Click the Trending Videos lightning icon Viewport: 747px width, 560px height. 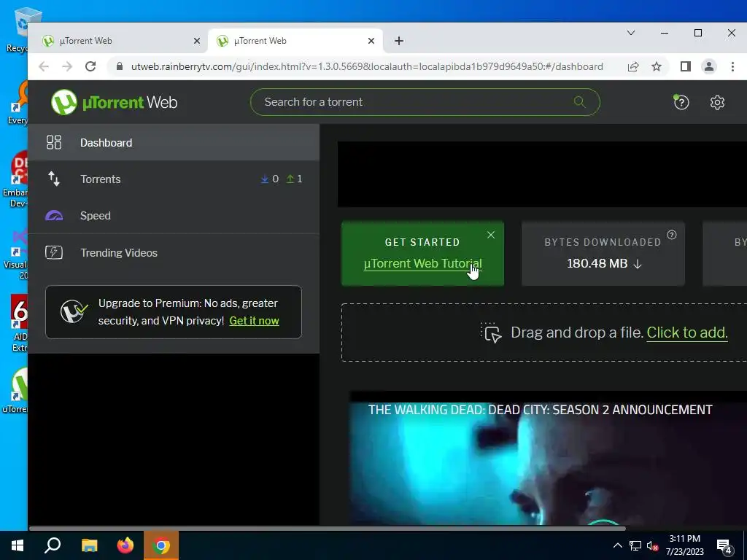click(x=54, y=252)
